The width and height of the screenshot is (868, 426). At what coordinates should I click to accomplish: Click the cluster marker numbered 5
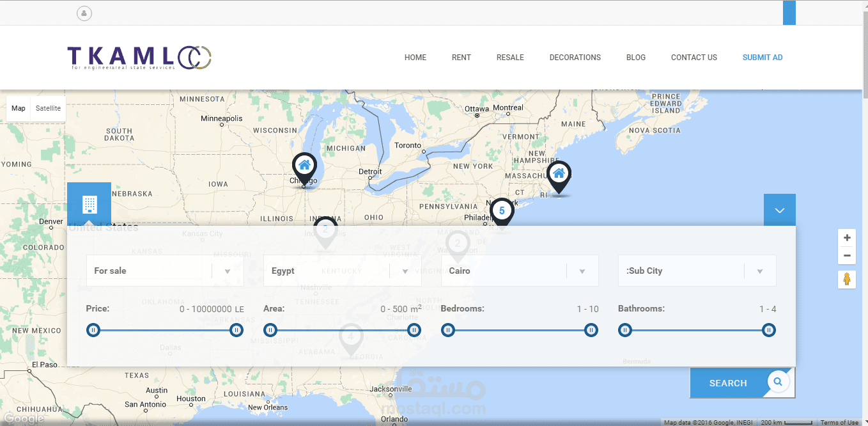502,214
